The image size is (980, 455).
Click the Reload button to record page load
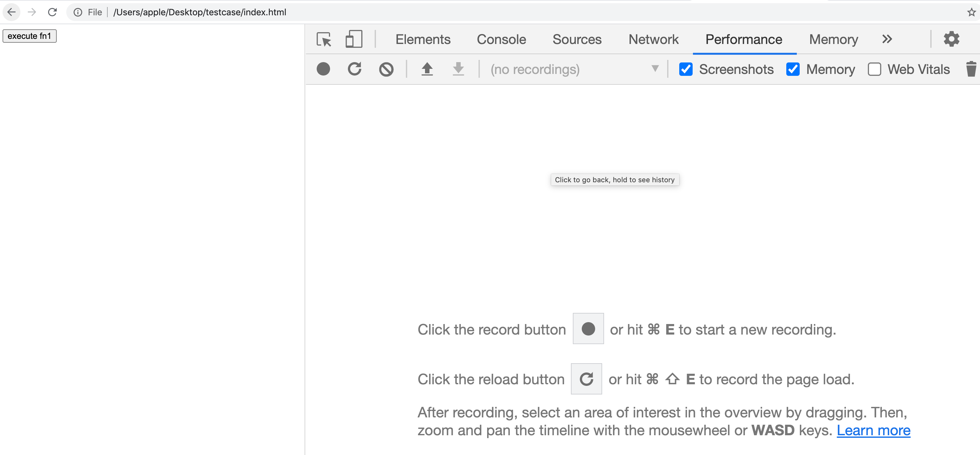pyautogui.click(x=354, y=69)
